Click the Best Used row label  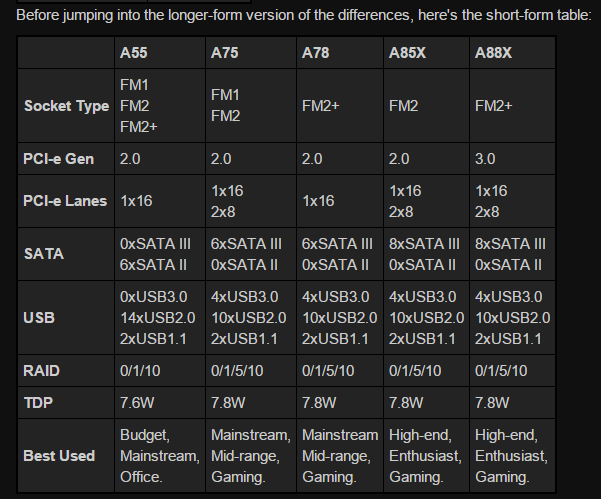(66, 456)
